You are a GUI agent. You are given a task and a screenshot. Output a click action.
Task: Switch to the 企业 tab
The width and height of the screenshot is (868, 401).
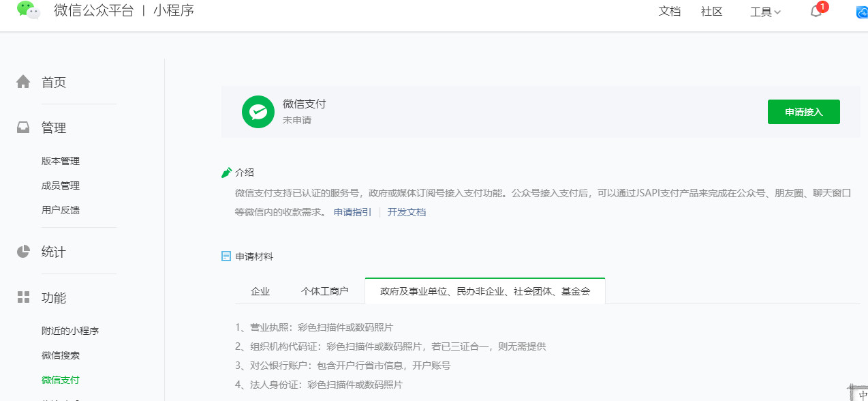click(x=260, y=291)
